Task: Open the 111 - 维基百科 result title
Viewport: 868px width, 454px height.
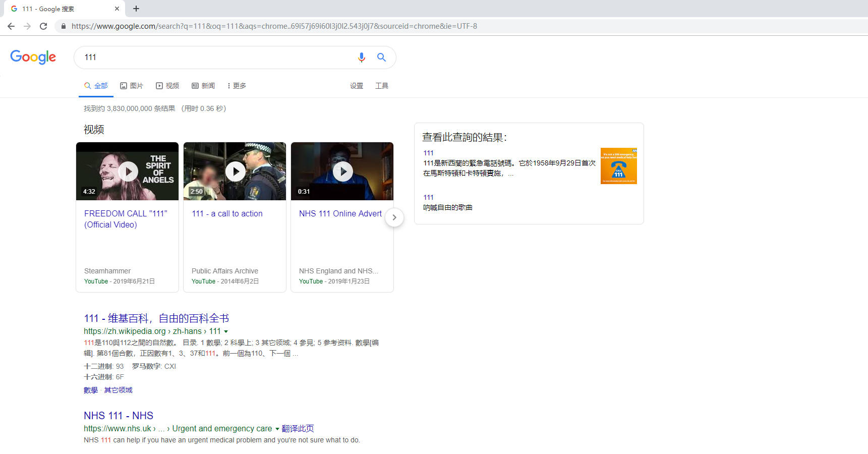Action: (156, 318)
